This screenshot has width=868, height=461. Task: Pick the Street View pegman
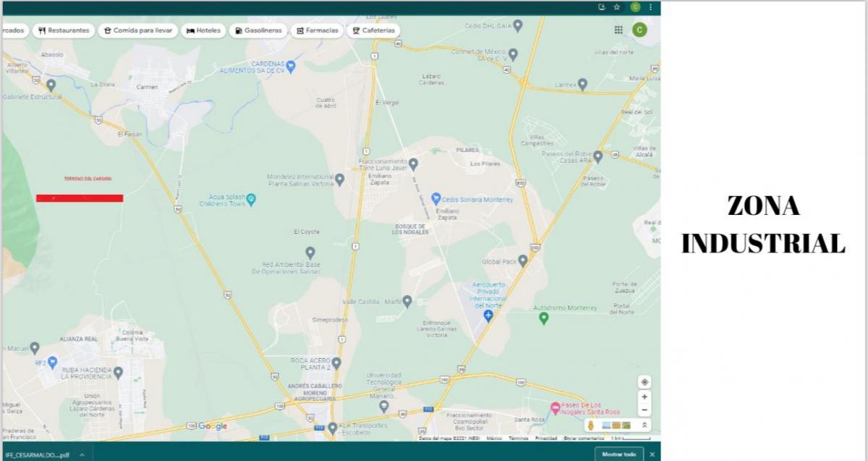click(x=591, y=425)
